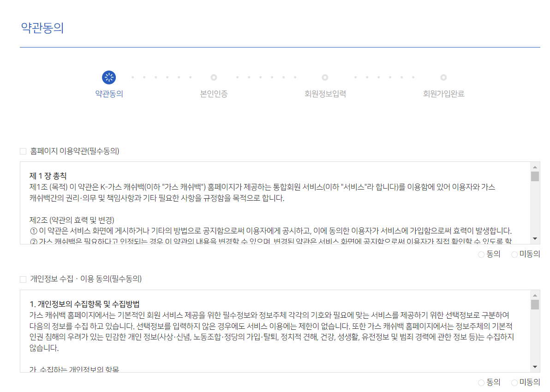Select 미동의 for the privacy consent
Screen dimensions: 550x392
point(514,382)
